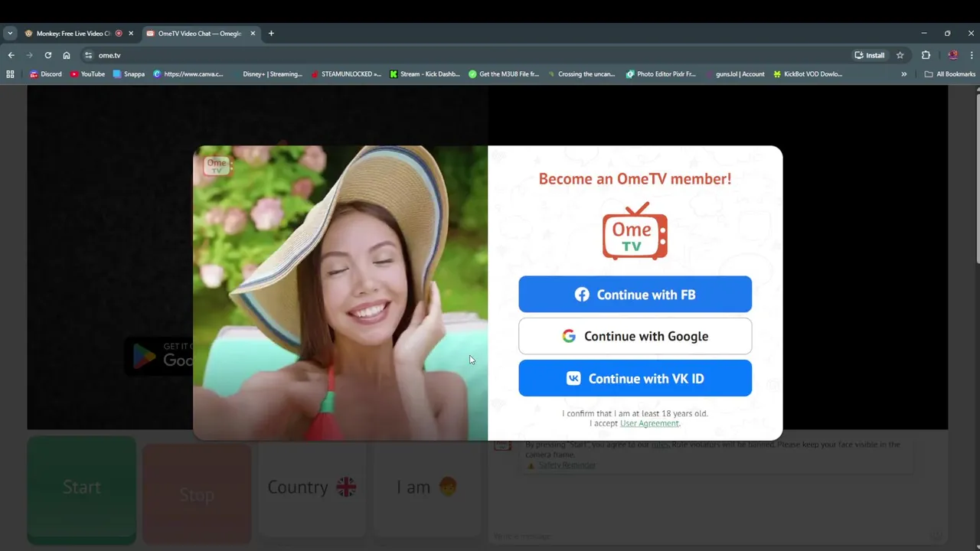Continue with Google login button
The height and width of the screenshot is (551, 980).
[635, 336]
